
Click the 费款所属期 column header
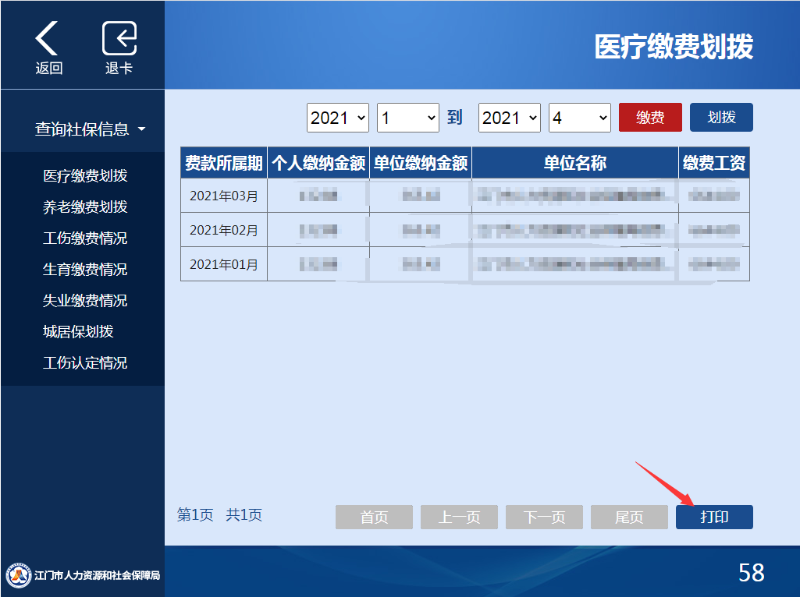coord(223,163)
